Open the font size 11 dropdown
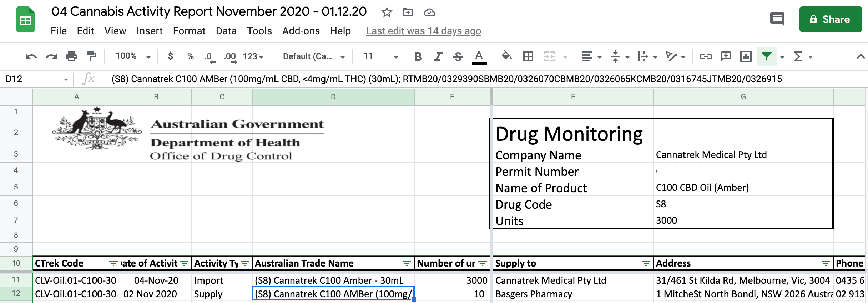868x303 pixels. tap(381, 56)
